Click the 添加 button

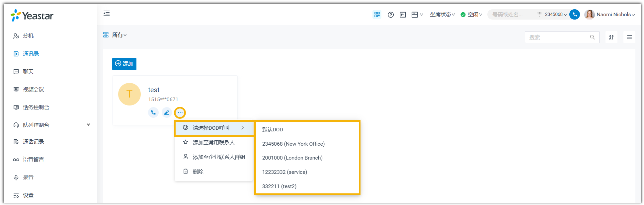click(x=124, y=64)
